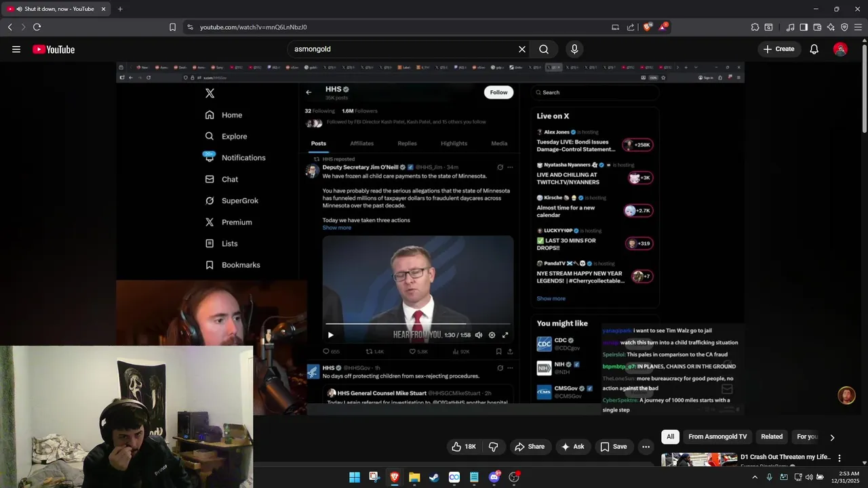Open File Explorer from taskbar
Viewport: 868px width, 488px height.
click(x=414, y=477)
